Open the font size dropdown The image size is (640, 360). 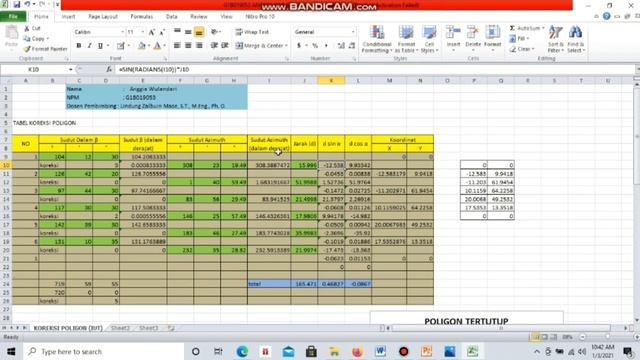pyautogui.click(x=142, y=32)
